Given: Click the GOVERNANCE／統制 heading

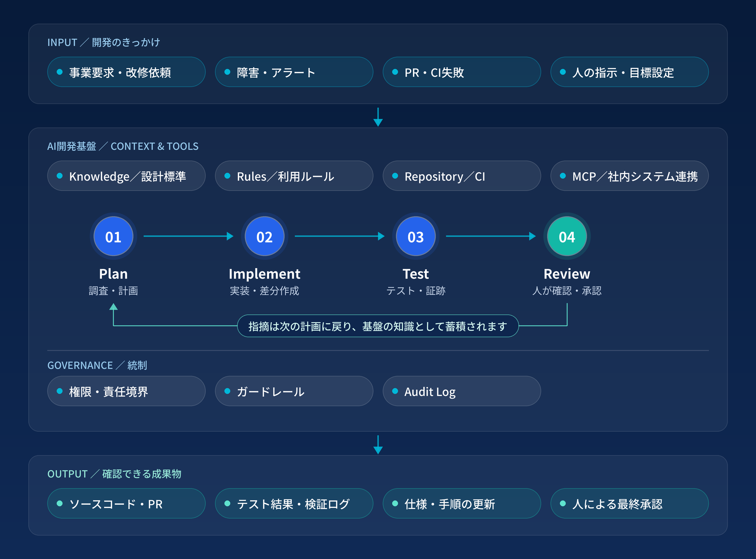Looking at the screenshot, I should 97,365.
